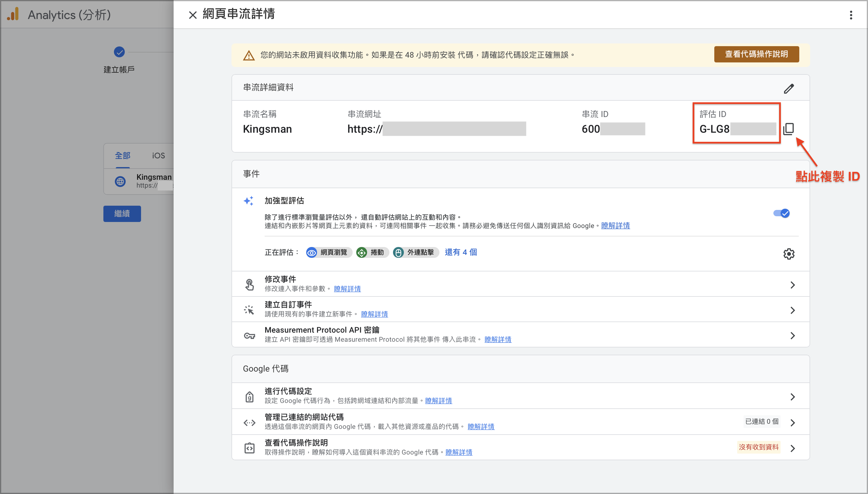Click the 捲動 scroll chip
The image size is (868, 494).
372,252
